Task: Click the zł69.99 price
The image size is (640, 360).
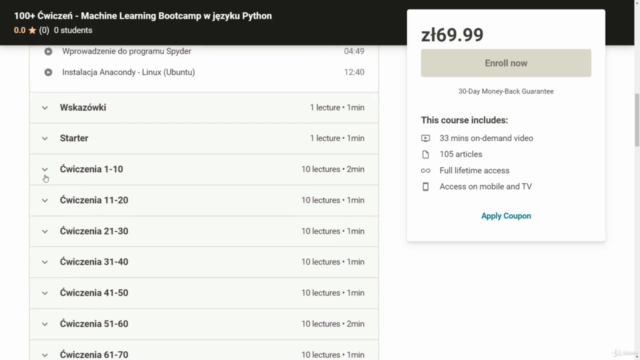Action: pyautogui.click(x=452, y=35)
